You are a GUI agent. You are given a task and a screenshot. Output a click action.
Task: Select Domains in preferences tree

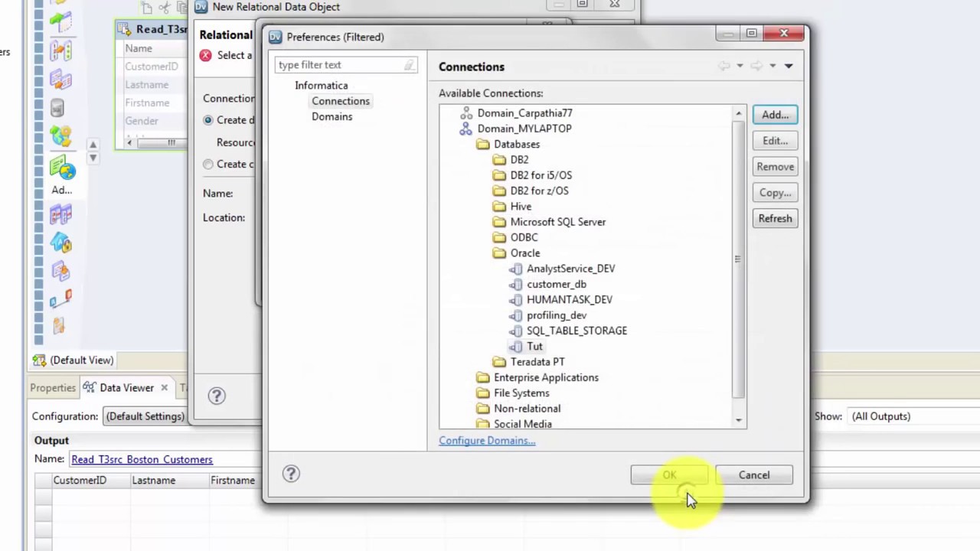pos(332,116)
